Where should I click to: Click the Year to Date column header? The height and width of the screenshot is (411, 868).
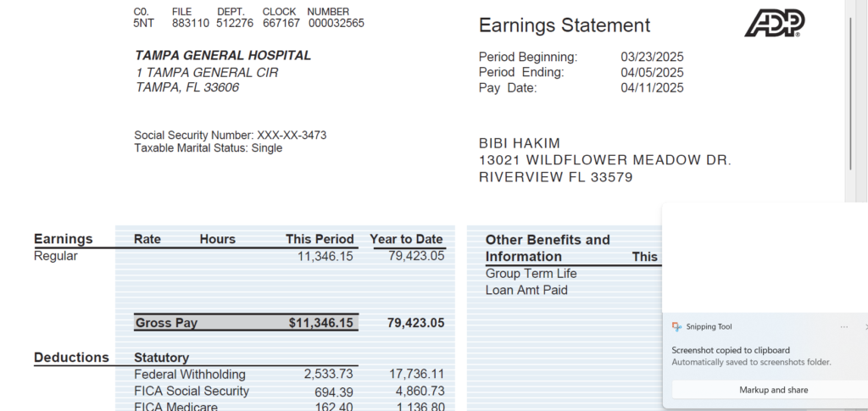pos(406,239)
